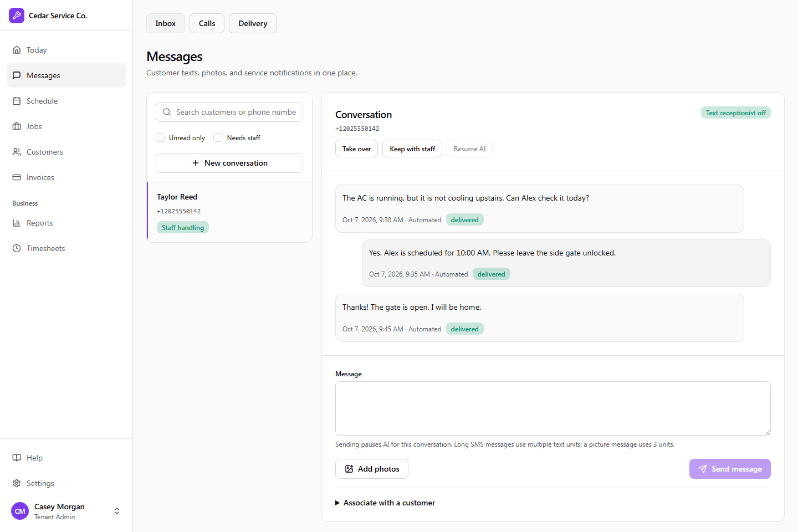Click the Help book icon
Viewport: 798px width, 532px height.
point(17,458)
